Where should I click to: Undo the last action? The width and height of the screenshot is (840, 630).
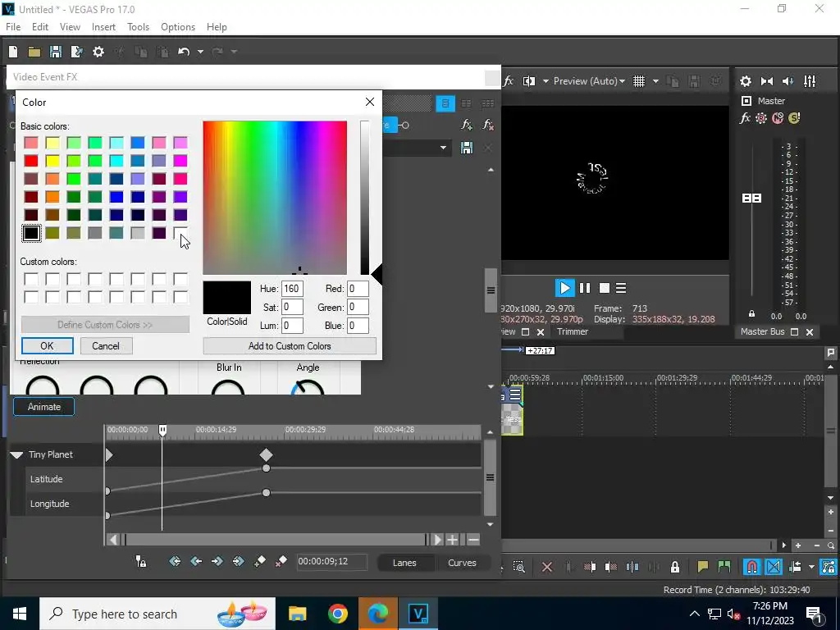tap(184, 52)
